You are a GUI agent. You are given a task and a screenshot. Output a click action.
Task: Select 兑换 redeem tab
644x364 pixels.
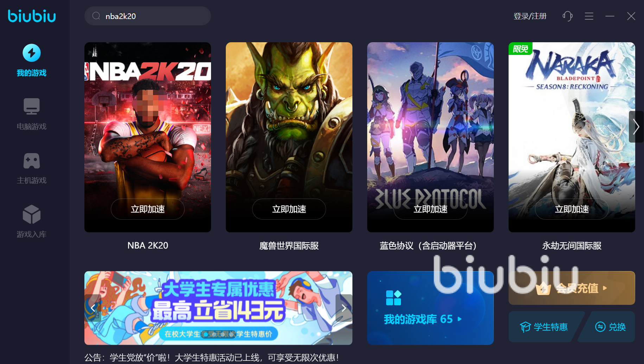pyautogui.click(x=610, y=327)
